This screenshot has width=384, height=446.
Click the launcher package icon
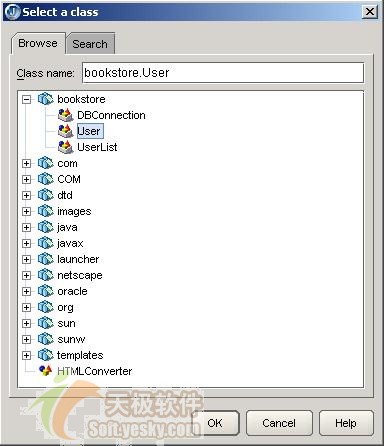pos(45,259)
